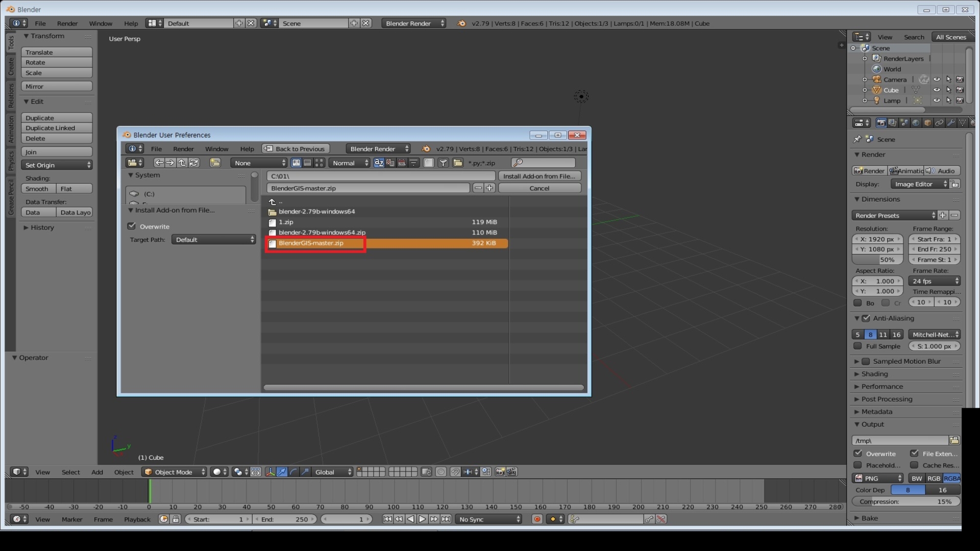Toggle Placeholders checkbox in Output
This screenshot has width=980, height=551.
point(858,465)
